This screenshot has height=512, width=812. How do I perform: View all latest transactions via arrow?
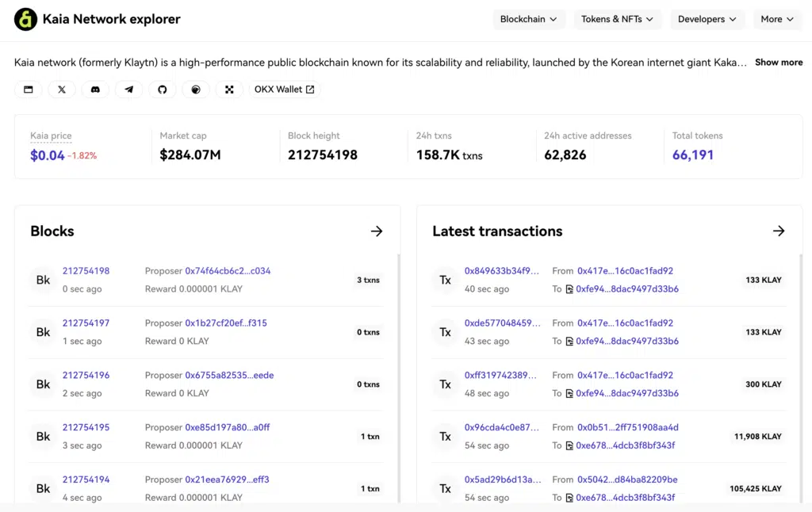point(779,231)
